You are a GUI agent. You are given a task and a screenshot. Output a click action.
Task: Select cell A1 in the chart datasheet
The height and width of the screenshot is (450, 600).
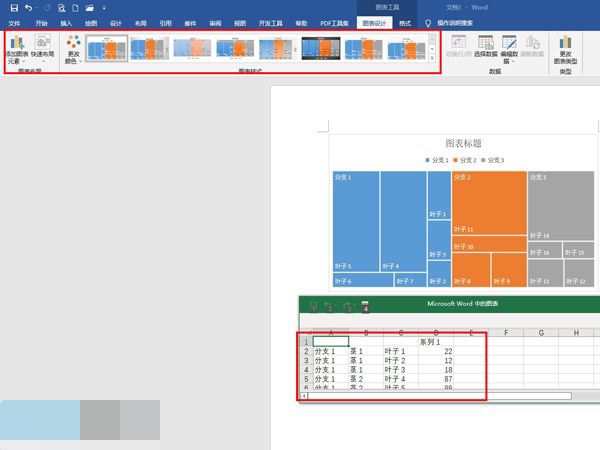coord(330,341)
